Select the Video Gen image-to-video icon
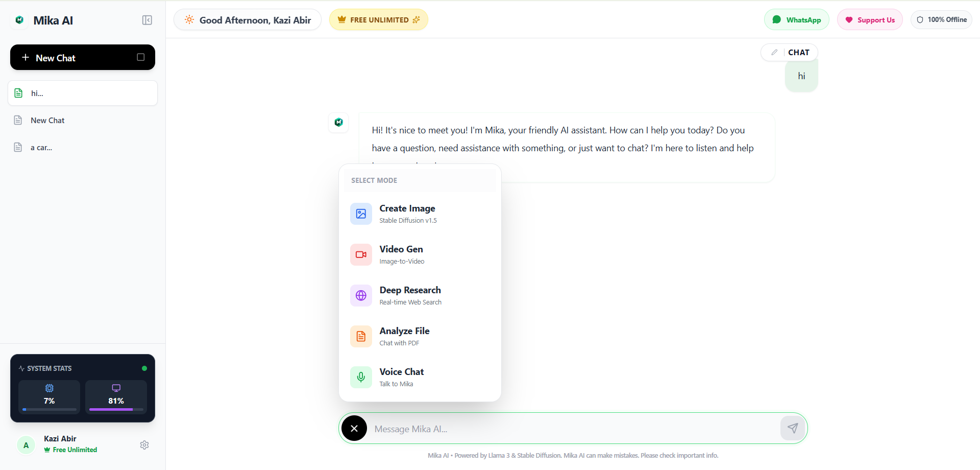The width and height of the screenshot is (980, 470). (361, 254)
